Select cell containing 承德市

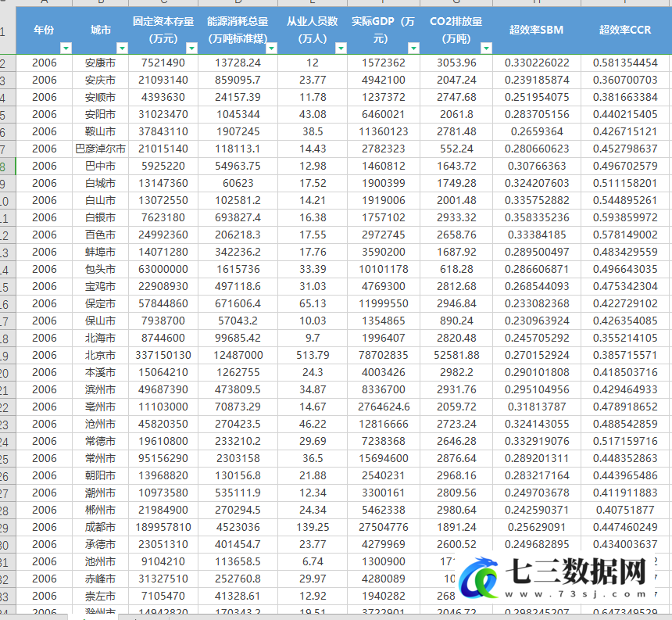click(101, 544)
